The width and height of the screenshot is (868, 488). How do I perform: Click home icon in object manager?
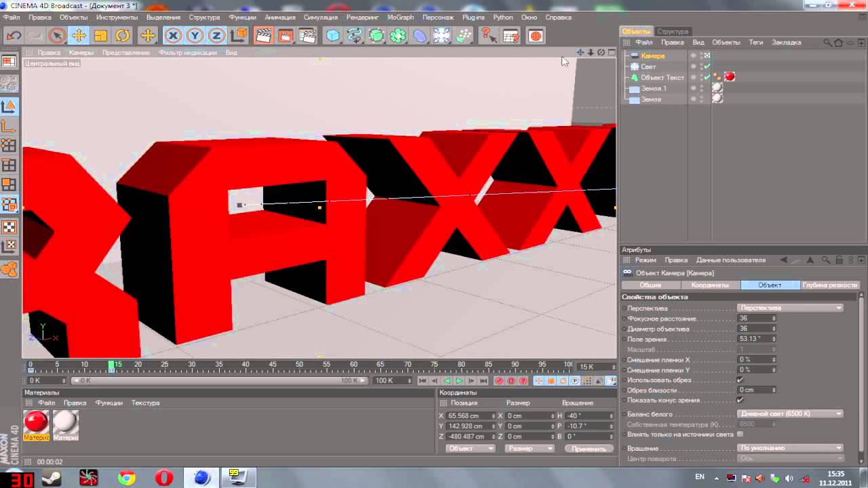click(838, 42)
